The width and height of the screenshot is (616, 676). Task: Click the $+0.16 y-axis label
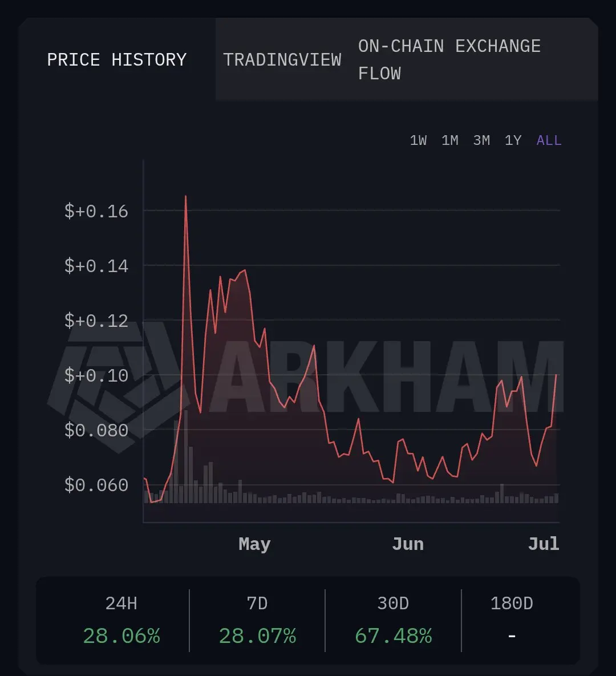96,211
